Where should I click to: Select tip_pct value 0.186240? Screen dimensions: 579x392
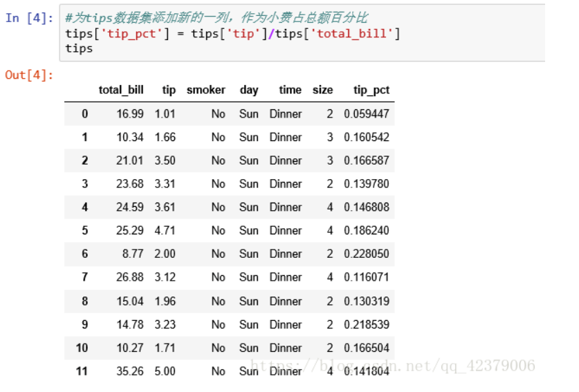[x=367, y=231]
